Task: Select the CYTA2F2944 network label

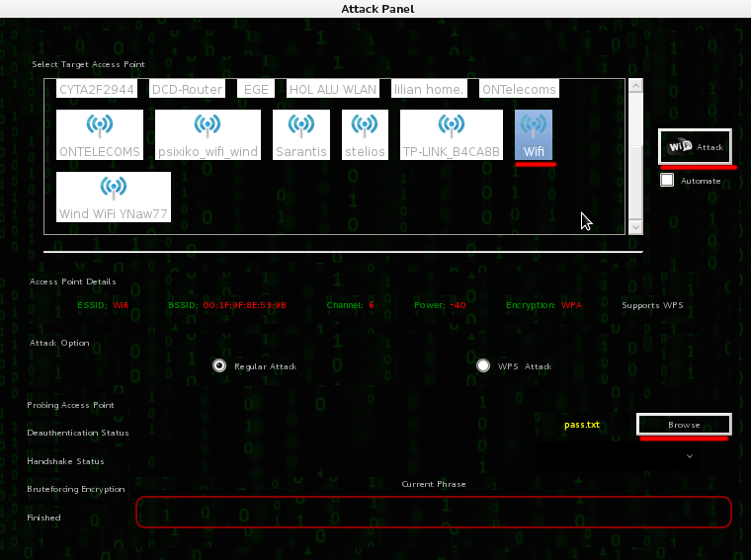Action: 97,89
